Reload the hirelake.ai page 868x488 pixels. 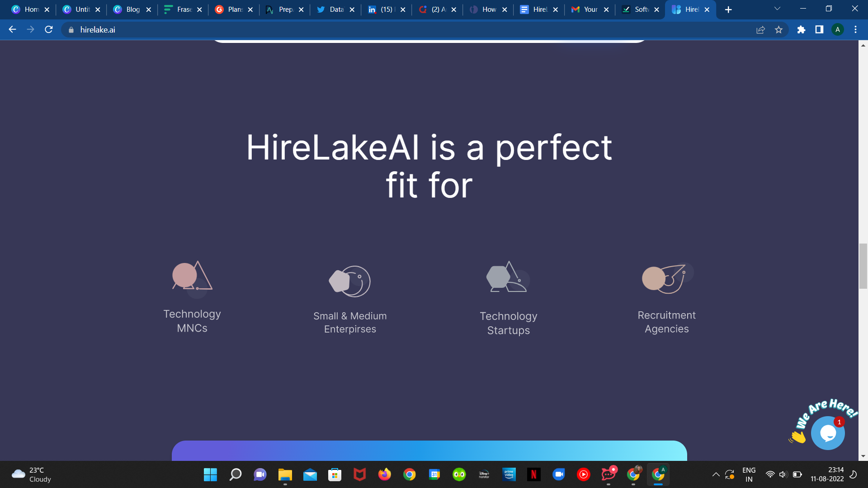(48, 29)
